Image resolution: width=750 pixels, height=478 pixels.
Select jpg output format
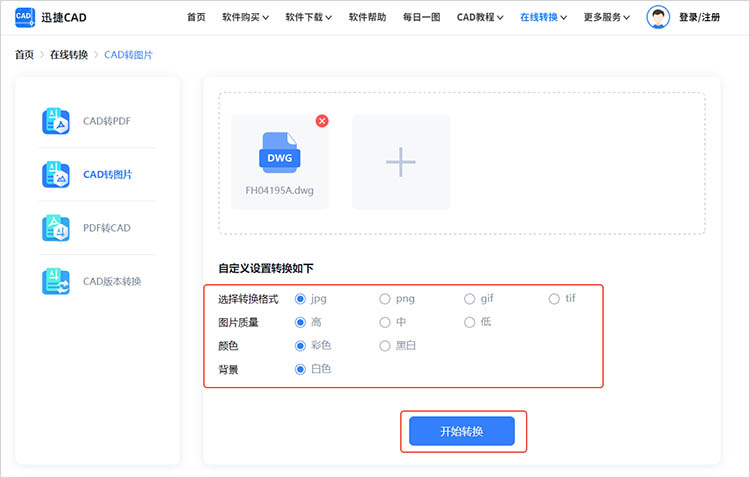pos(300,299)
